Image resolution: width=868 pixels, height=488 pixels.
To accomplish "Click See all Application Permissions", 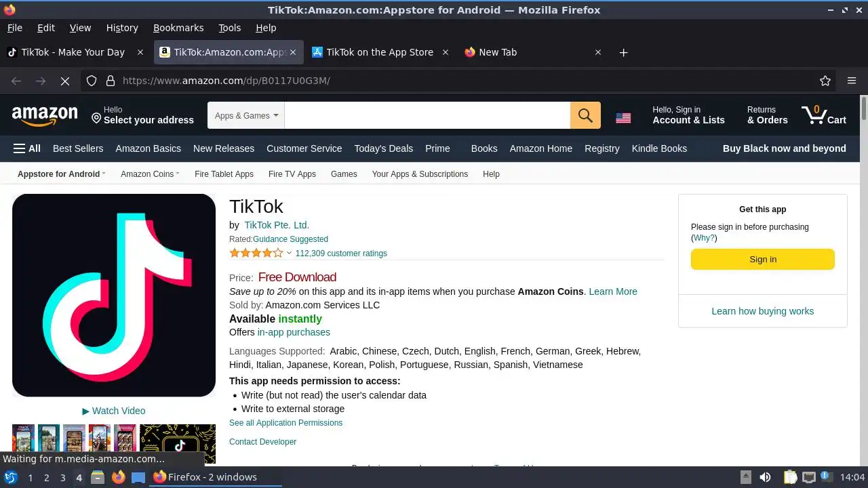I will [x=285, y=423].
